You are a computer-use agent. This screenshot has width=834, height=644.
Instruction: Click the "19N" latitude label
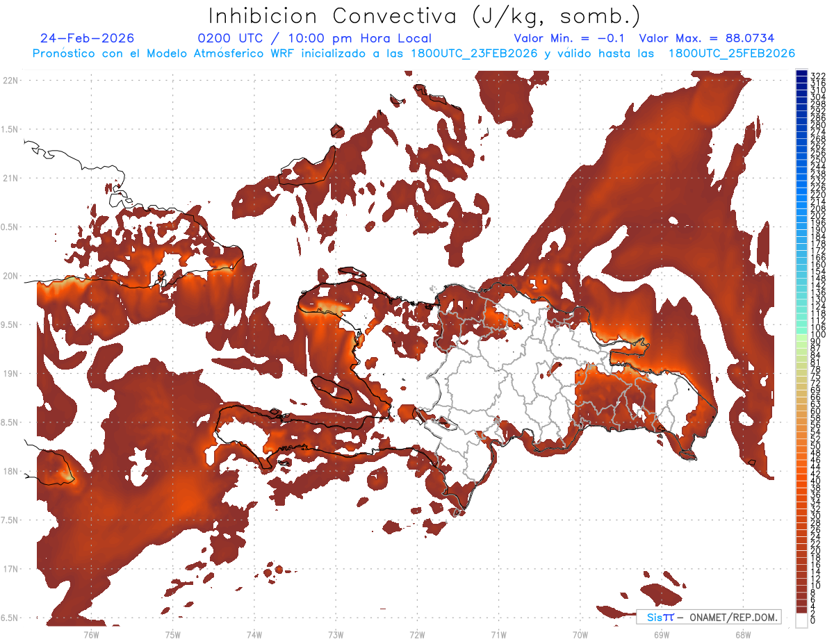[10, 374]
